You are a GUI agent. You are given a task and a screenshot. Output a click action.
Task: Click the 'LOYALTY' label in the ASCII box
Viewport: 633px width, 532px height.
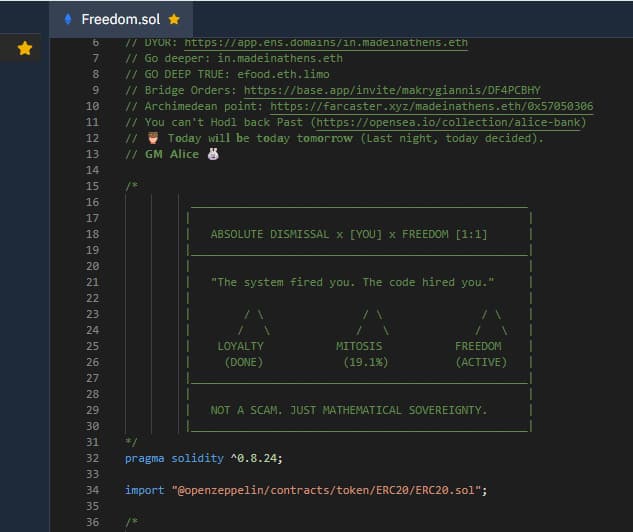pyautogui.click(x=240, y=346)
